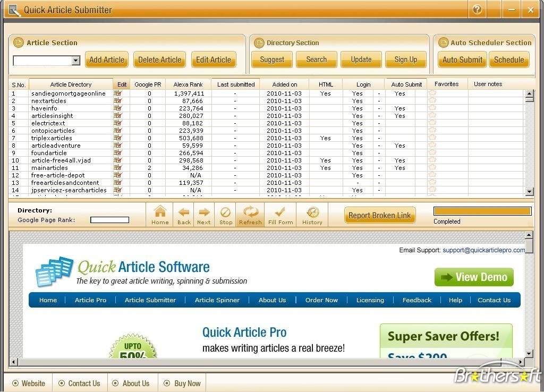
Task: Click directory list scrollbar down arrow
Action: [x=529, y=192]
